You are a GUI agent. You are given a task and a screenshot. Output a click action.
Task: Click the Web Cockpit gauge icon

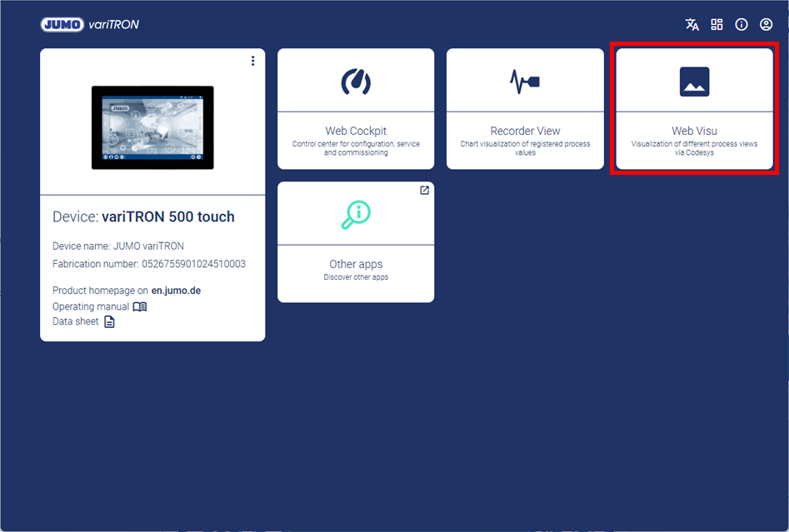(x=356, y=82)
